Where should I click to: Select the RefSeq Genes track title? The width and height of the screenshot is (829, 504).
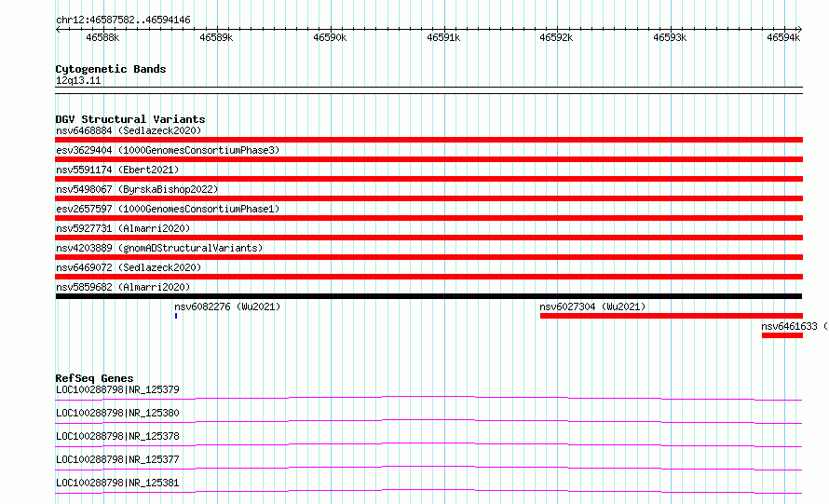coord(94,378)
